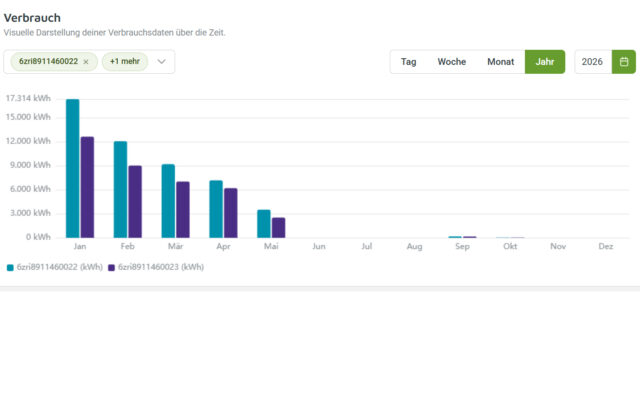Click the Mär axis label

176,246
